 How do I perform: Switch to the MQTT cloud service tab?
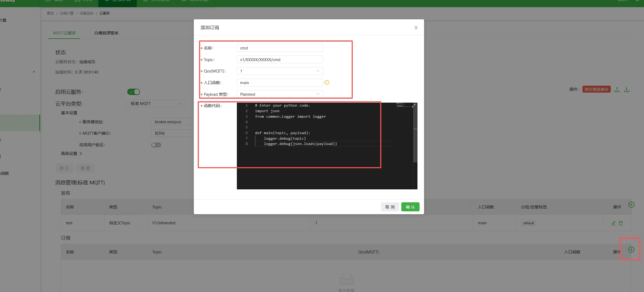click(64, 33)
